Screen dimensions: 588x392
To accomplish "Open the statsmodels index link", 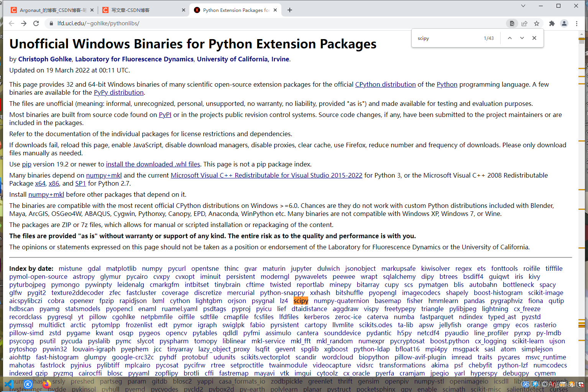I will click(83, 309).
